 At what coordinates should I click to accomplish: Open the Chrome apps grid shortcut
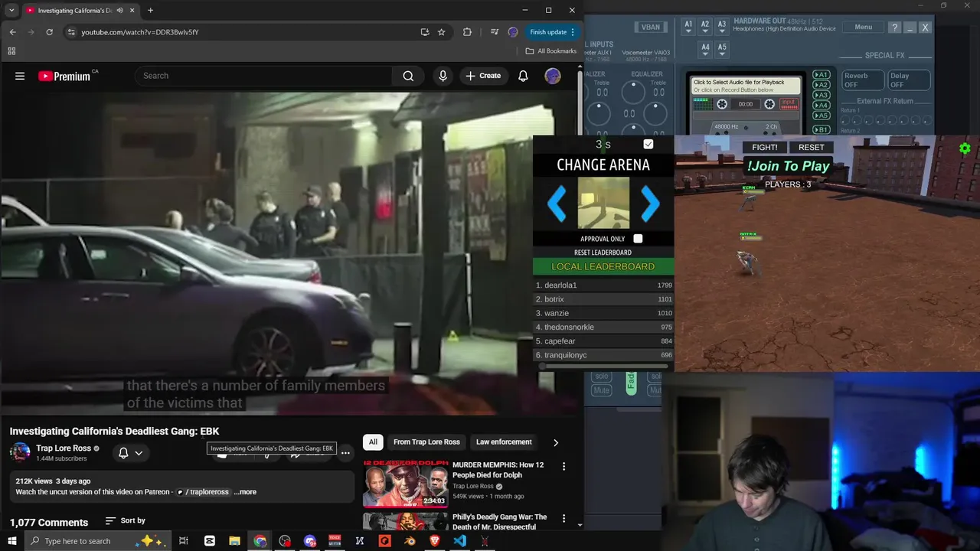[x=11, y=51]
